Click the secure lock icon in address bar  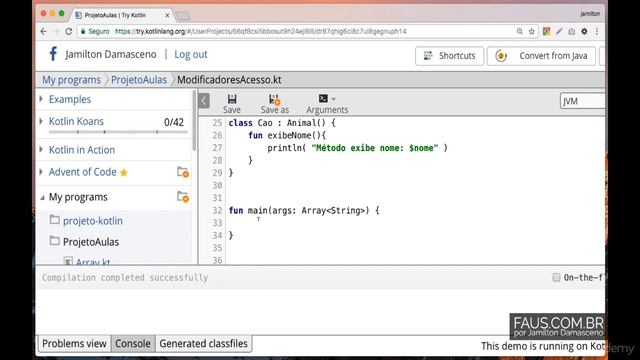[83, 31]
